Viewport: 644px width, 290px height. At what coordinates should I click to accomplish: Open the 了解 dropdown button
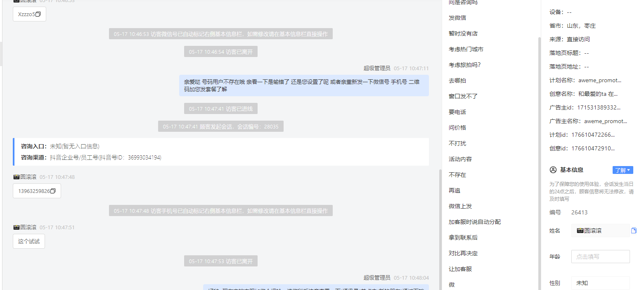pyautogui.click(x=623, y=170)
